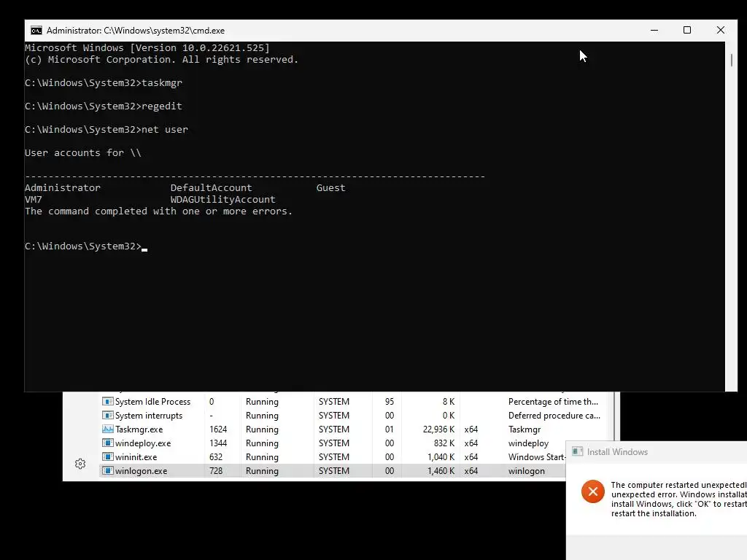Click 'The command completed' error line
Viewport: 747px width, 560px height.
click(x=158, y=211)
